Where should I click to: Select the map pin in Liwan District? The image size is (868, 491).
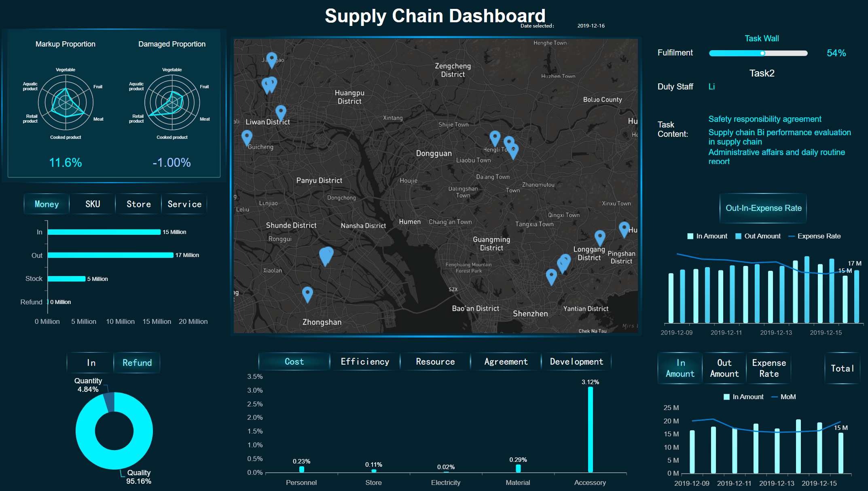coord(282,110)
